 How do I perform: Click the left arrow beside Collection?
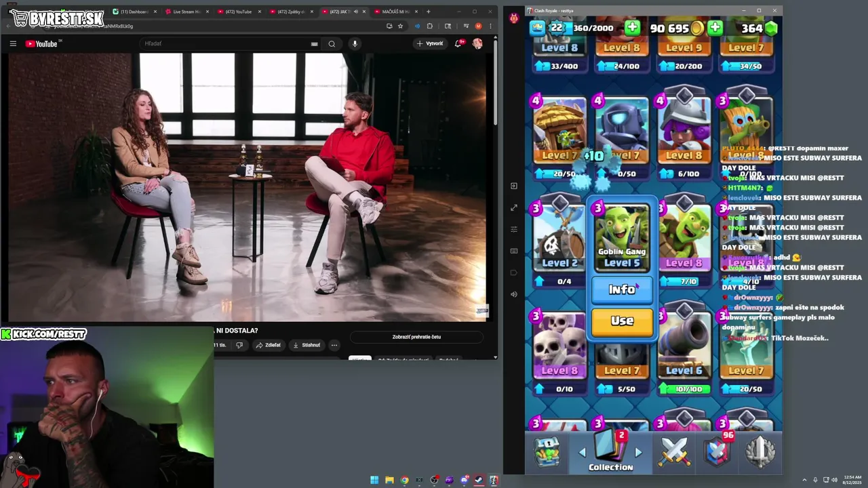click(x=582, y=452)
